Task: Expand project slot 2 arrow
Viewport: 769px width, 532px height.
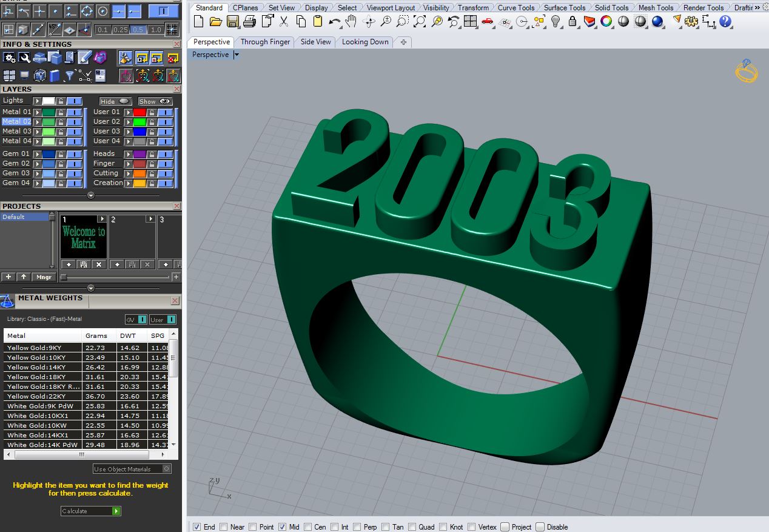Action: pos(150,219)
